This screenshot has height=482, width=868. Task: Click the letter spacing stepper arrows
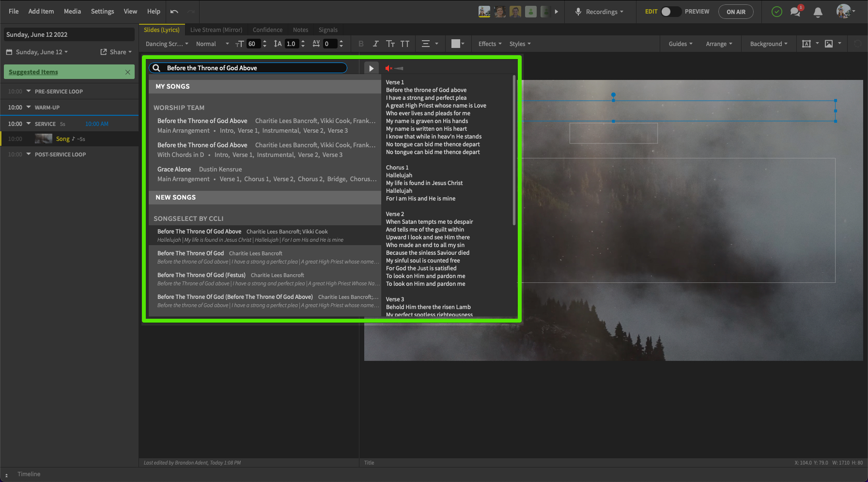[x=341, y=44]
